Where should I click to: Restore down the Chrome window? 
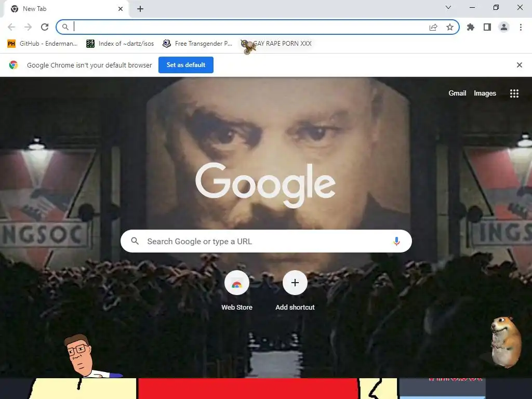click(496, 7)
